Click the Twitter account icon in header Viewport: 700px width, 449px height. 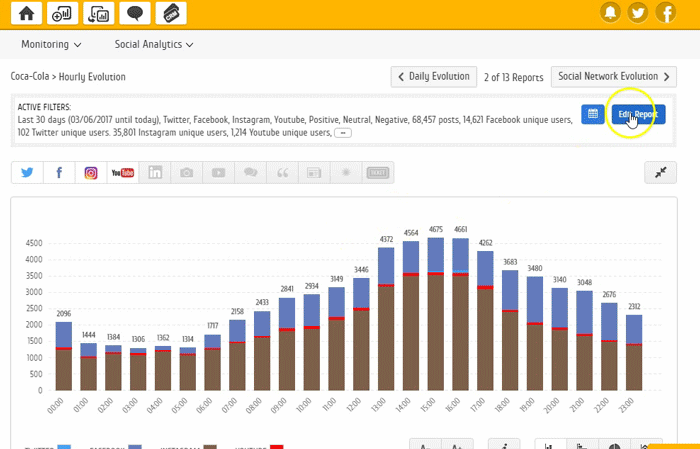(637, 13)
